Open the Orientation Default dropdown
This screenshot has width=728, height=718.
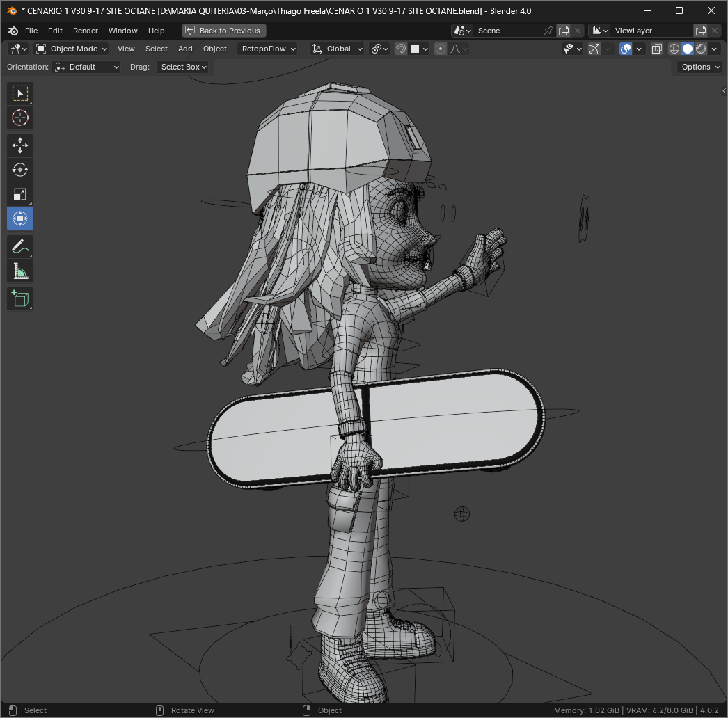pos(86,67)
